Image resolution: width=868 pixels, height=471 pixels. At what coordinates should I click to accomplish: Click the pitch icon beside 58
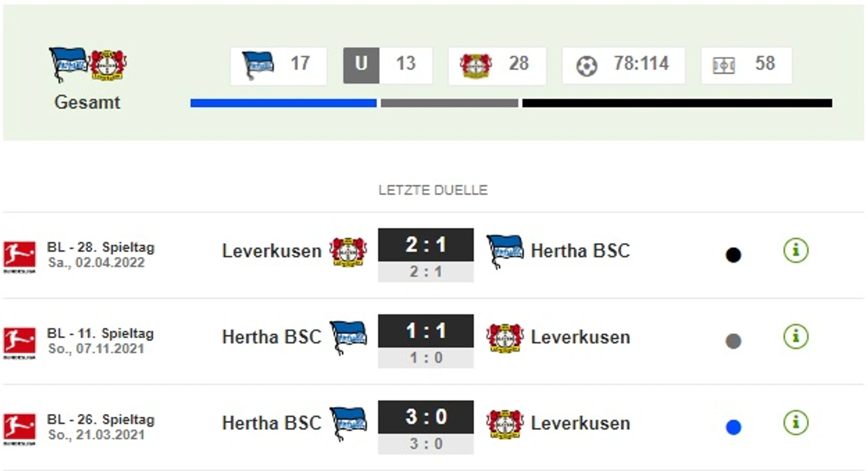pos(724,65)
